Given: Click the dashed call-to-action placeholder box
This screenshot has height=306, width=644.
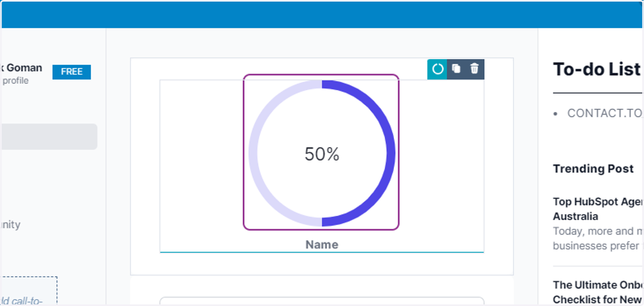Looking at the screenshot, I should (x=29, y=291).
